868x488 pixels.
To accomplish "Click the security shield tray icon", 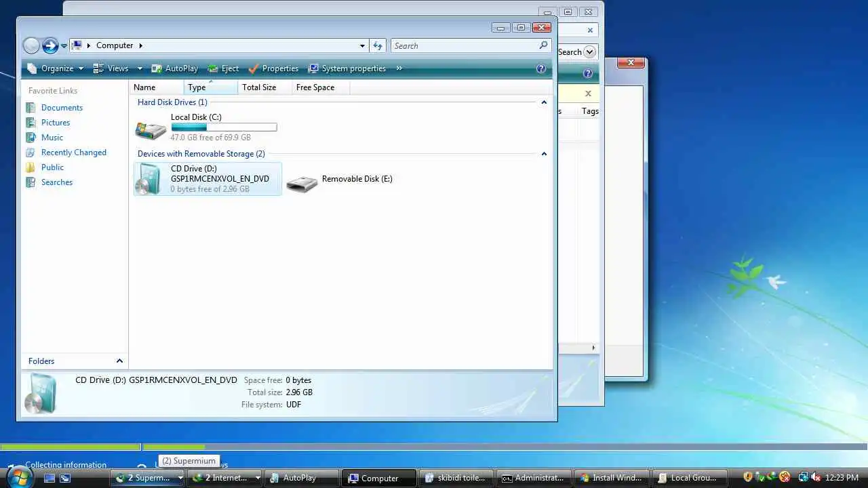I will 748,478.
